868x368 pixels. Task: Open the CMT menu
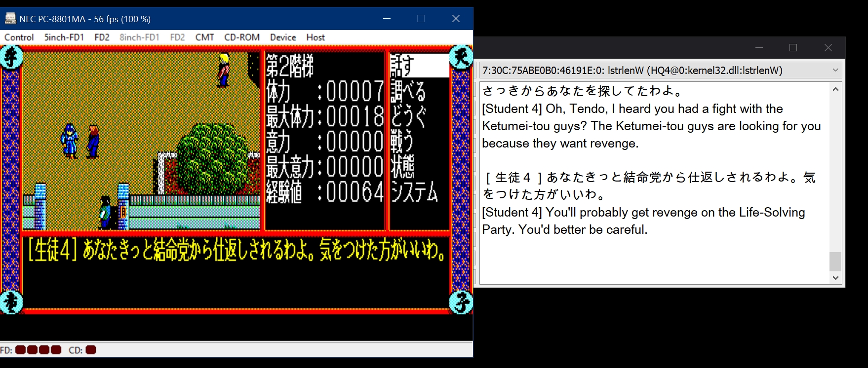[x=204, y=37]
